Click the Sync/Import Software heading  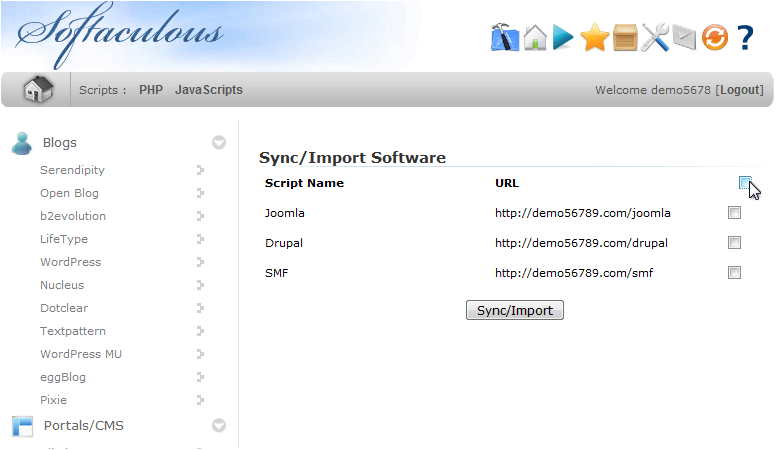pyautogui.click(x=352, y=157)
